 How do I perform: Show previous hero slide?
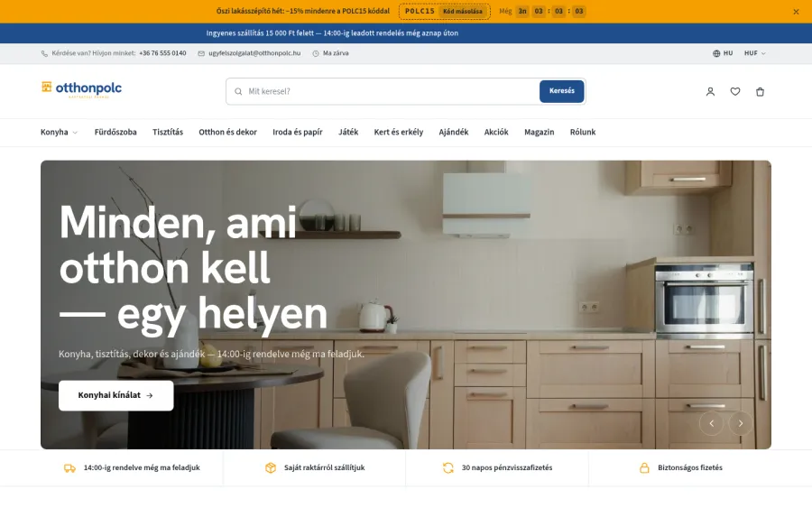(712, 423)
